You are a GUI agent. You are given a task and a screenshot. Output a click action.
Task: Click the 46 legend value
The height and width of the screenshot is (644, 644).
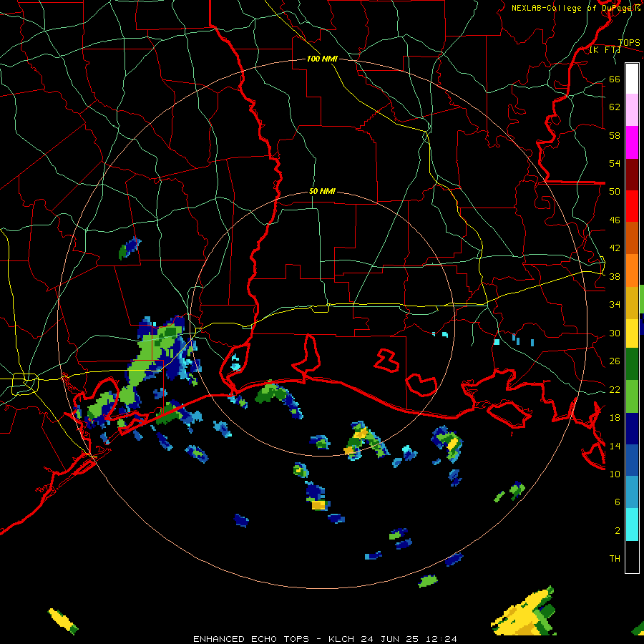coord(615,220)
